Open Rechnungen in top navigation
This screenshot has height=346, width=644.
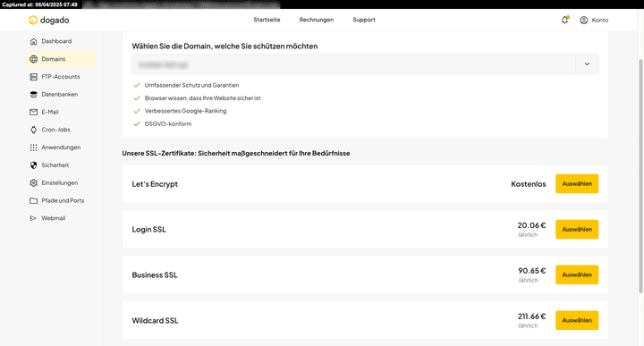click(317, 20)
